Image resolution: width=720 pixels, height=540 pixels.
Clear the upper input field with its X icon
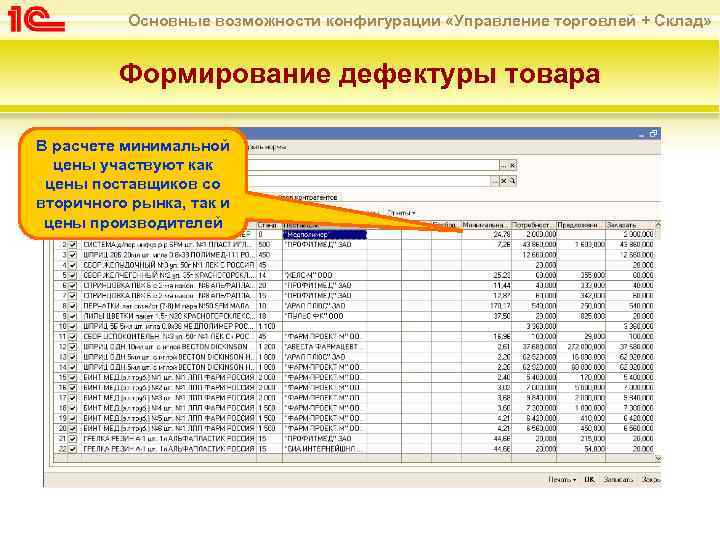coord(512,165)
